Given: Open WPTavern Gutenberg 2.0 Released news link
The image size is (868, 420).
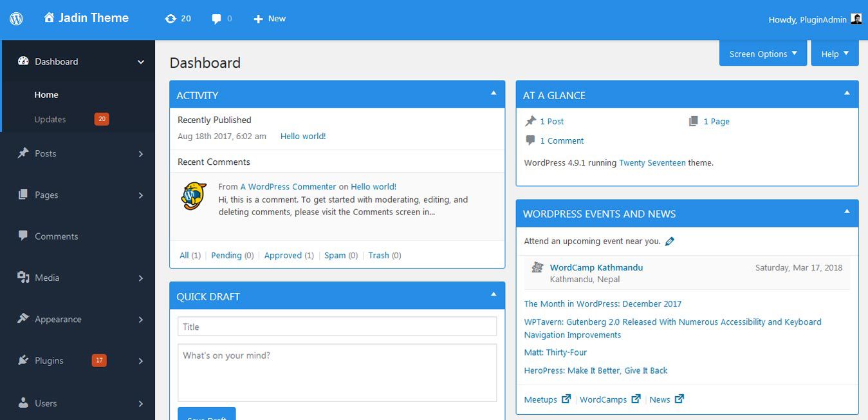Looking at the screenshot, I should tap(672, 328).
